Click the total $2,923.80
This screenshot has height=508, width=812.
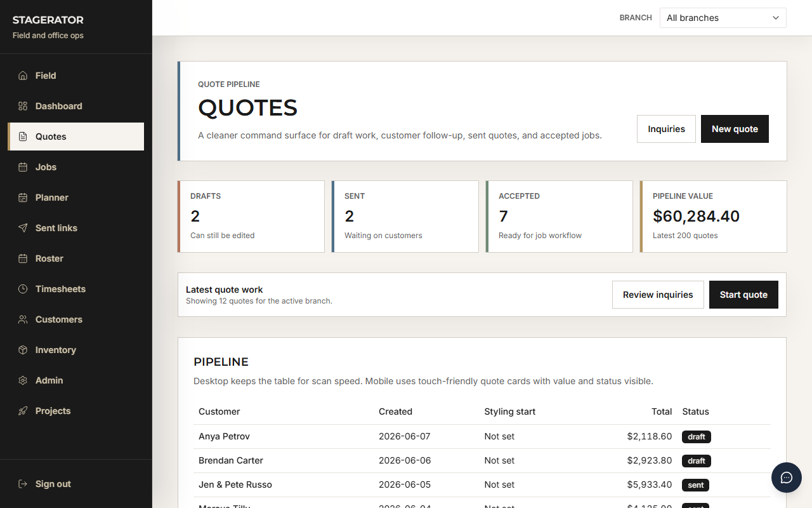[650, 460]
